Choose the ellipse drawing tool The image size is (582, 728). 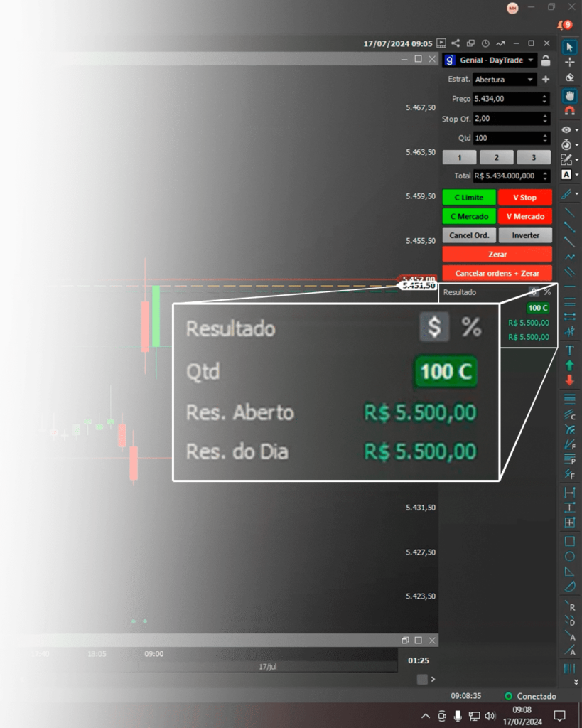coord(569,556)
